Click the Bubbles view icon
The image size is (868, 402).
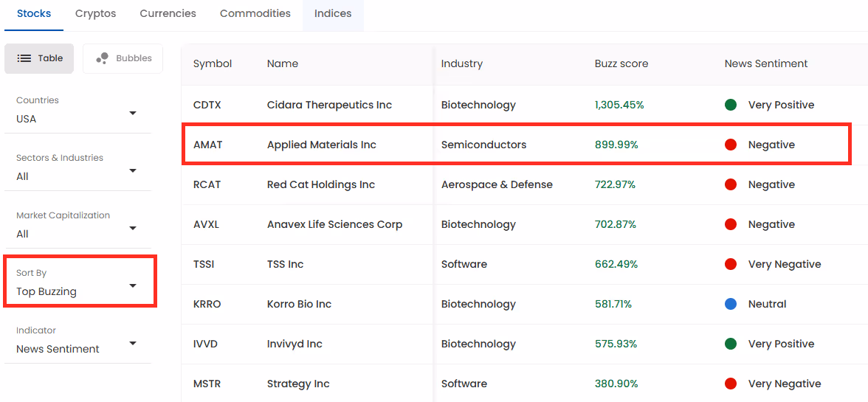point(103,58)
